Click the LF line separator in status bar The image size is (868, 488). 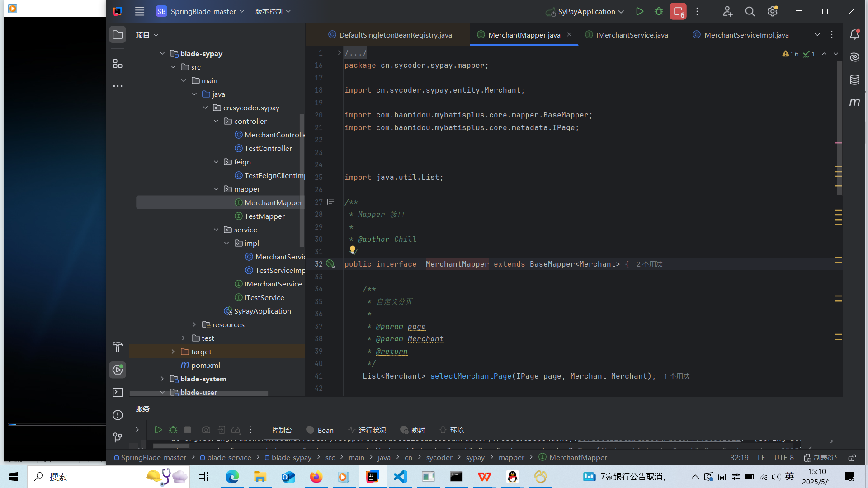point(761,458)
